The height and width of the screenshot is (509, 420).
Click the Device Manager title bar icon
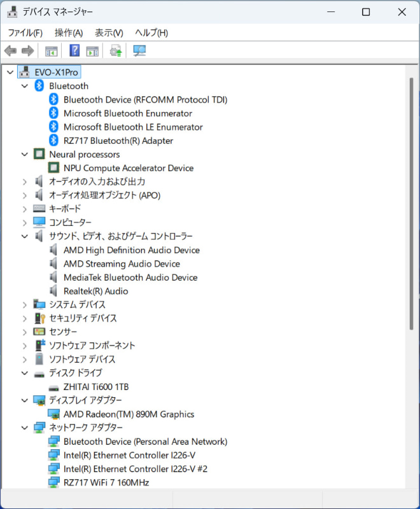13,12
